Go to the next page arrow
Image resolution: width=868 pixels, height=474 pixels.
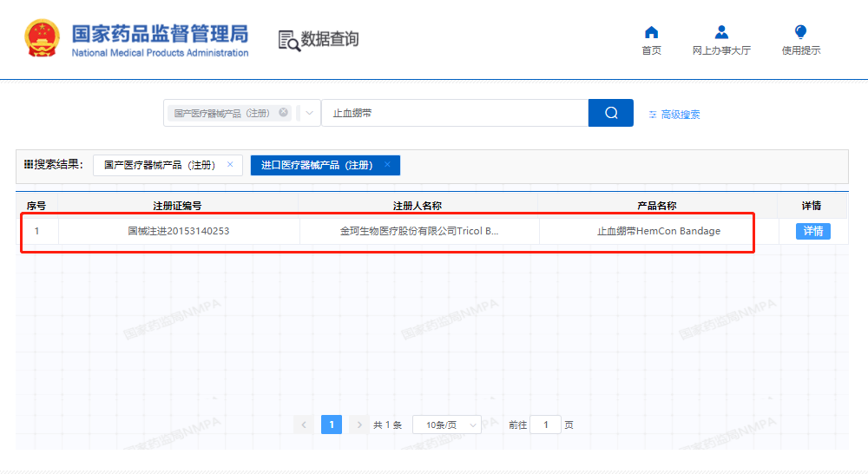(359, 425)
